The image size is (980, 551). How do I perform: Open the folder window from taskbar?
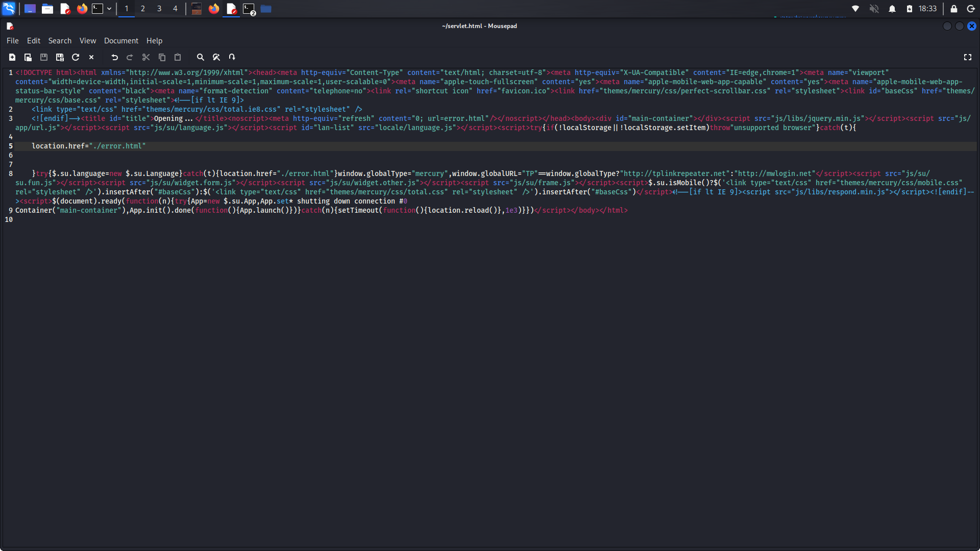pyautogui.click(x=266, y=9)
